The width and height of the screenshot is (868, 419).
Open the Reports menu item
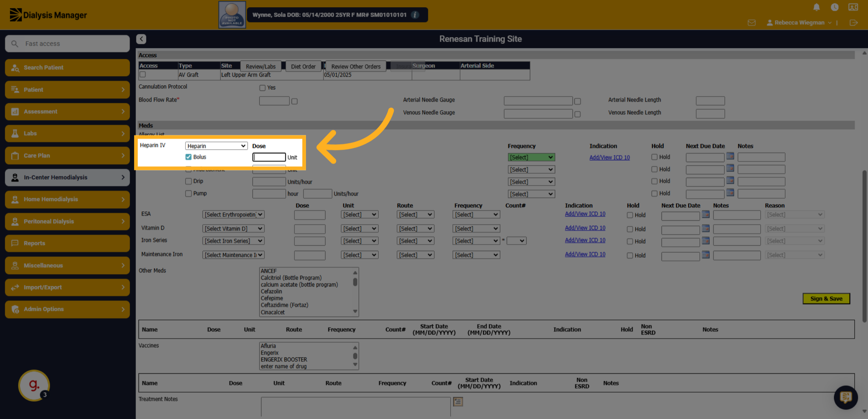tap(67, 243)
